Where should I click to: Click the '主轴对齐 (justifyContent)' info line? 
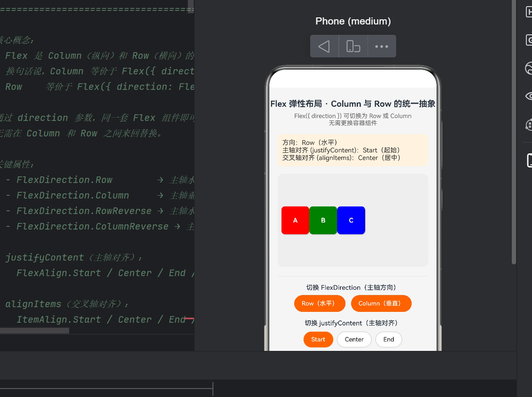(341, 150)
